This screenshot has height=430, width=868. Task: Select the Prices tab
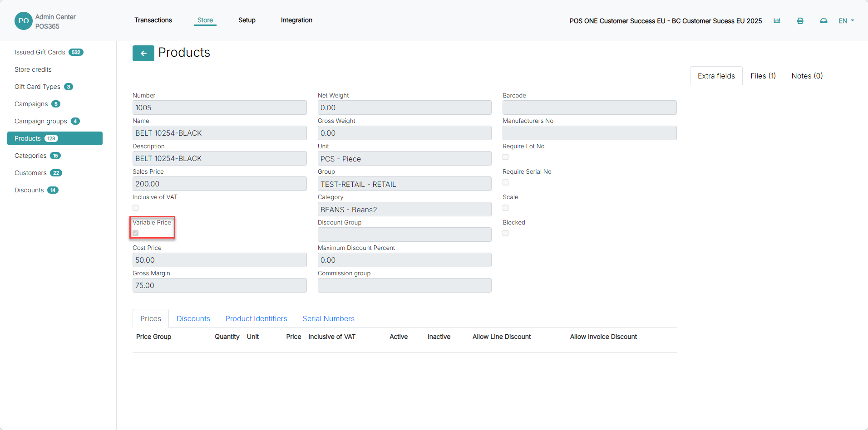coord(151,318)
